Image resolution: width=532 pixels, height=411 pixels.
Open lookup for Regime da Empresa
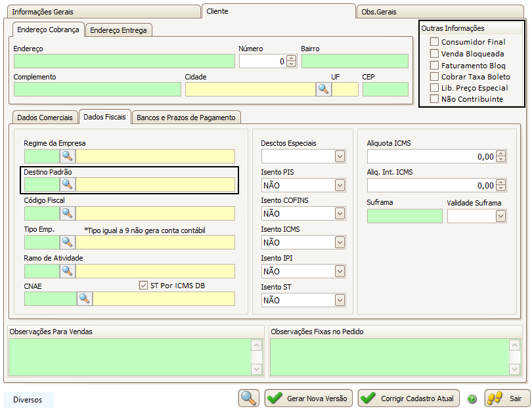tap(68, 156)
